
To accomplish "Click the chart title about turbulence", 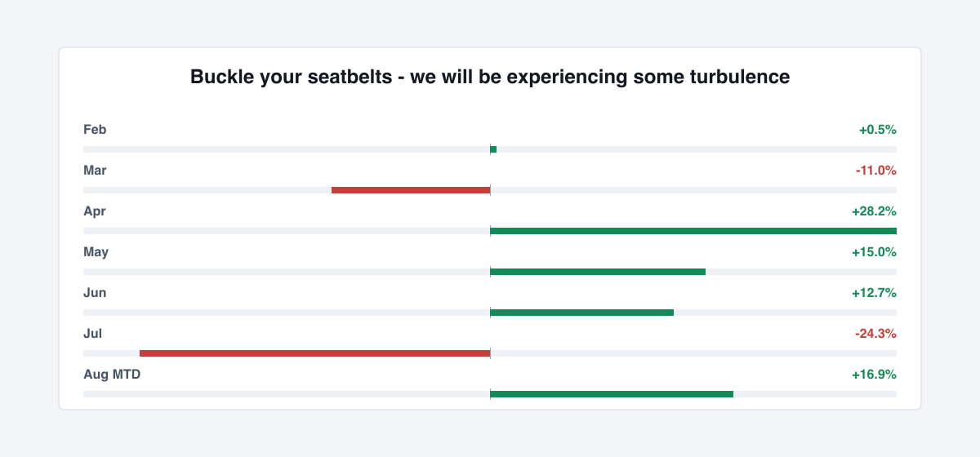I will tap(490, 77).
